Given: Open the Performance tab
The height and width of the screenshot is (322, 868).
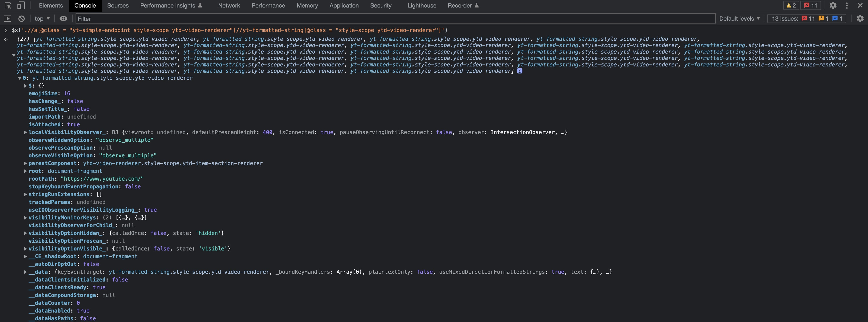Looking at the screenshot, I should point(268,5).
